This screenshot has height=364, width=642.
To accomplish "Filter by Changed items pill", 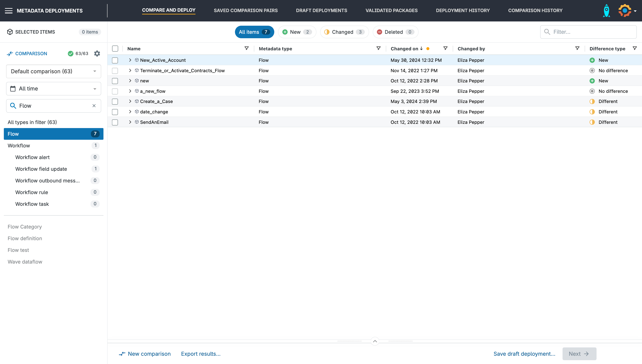I will pos(344,32).
